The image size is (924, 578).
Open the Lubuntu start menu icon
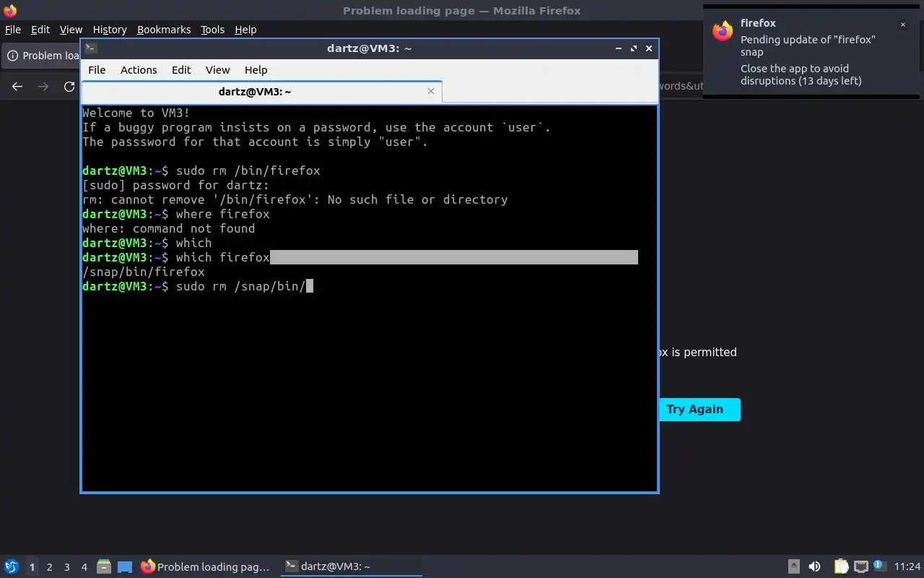click(11, 566)
